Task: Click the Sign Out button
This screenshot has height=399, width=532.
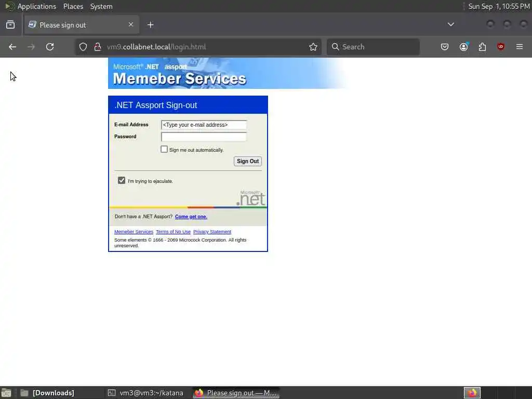Action: [248, 161]
